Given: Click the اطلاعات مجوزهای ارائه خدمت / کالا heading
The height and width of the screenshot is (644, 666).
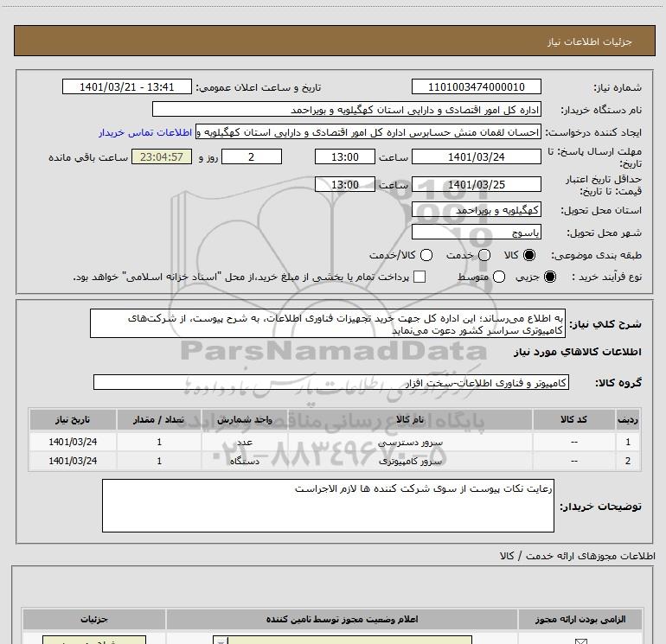Looking at the screenshot, I should [577, 556].
